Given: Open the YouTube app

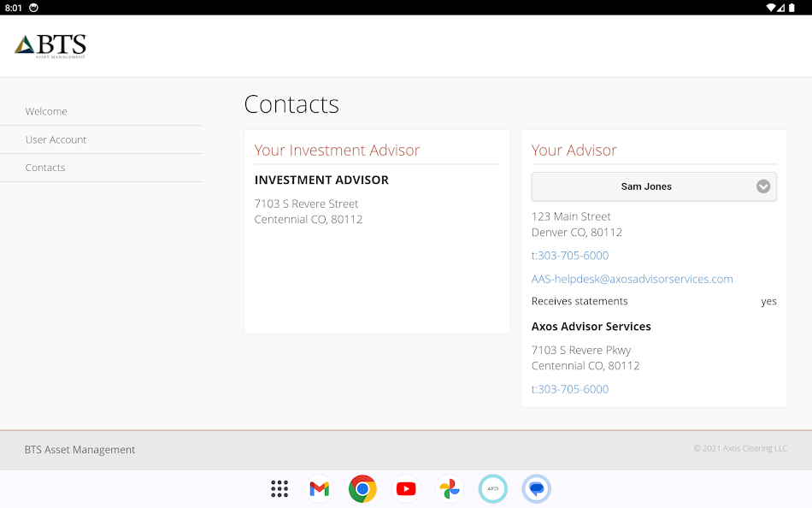Looking at the screenshot, I should (x=405, y=488).
